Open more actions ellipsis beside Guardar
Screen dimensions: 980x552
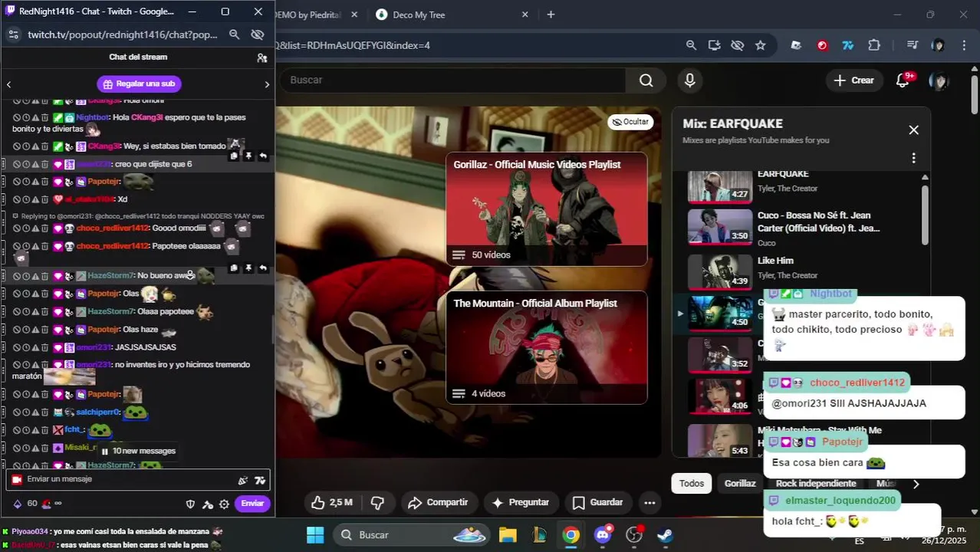click(x=649, y=503)
